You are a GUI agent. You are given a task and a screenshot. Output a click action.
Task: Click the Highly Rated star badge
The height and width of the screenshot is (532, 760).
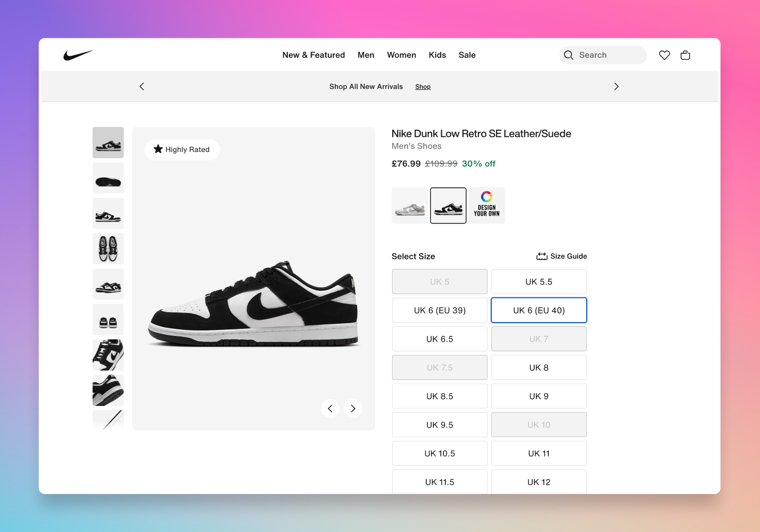click(182, 149)
